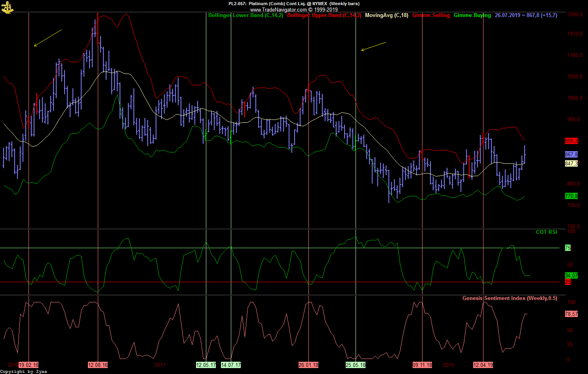Click the yellow arrow near the 25.05.18 line

(x=373, y=46)
